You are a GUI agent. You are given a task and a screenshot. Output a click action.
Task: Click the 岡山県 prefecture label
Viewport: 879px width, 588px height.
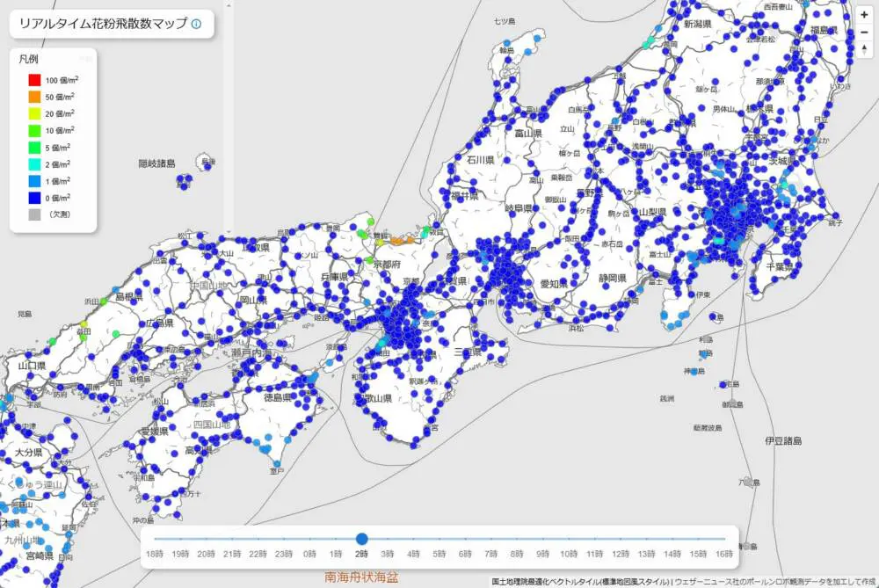(x=254, y=301)
